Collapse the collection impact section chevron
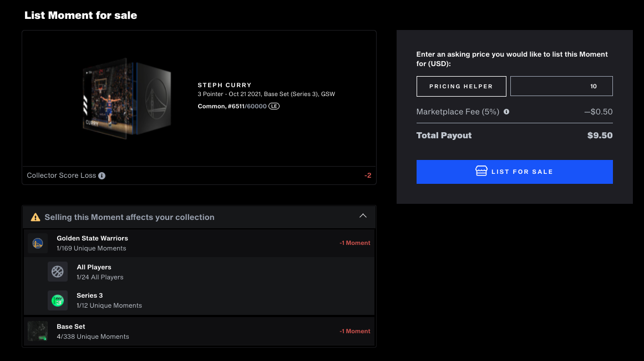644x361 pixels. click(363, 216)
